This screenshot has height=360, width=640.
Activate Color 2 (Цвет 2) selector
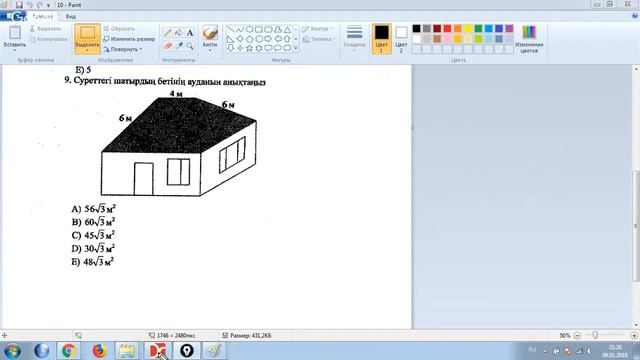pyautogui.click(x=401, y=39)
